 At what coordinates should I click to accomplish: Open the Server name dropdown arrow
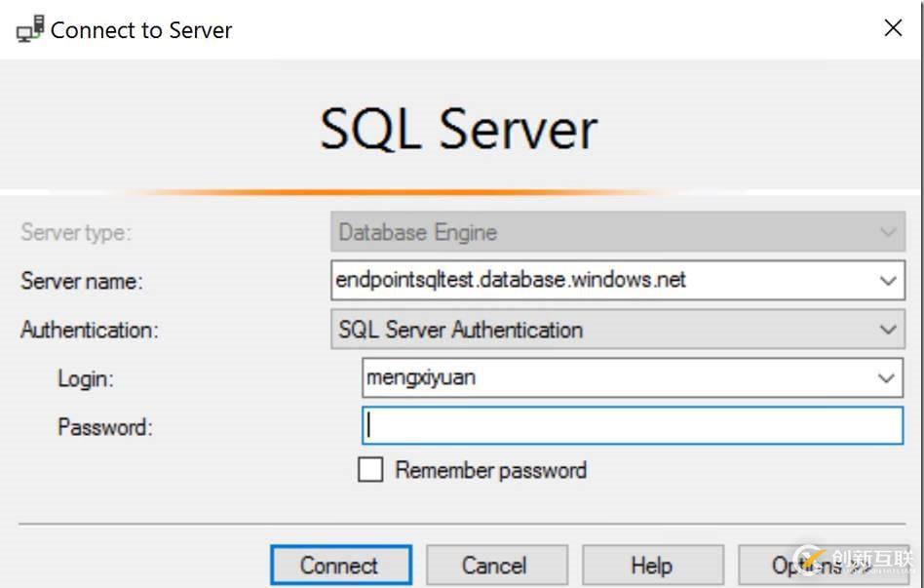click(x=888, y=281)
